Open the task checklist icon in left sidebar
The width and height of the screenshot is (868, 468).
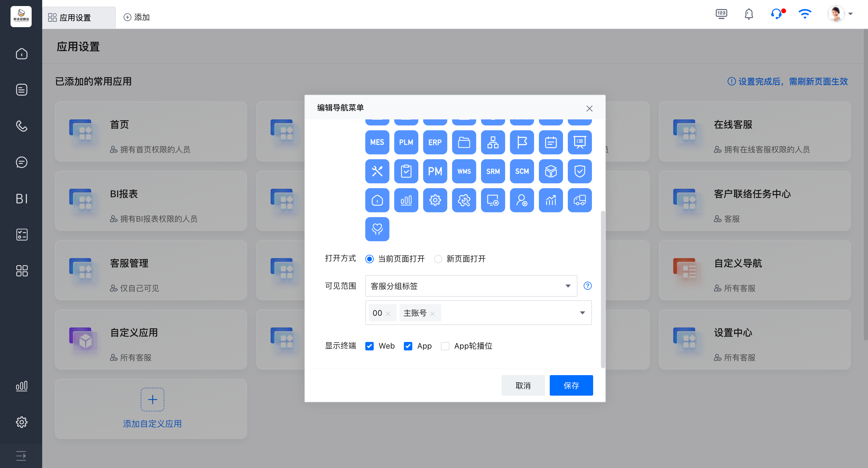point(22,235)
